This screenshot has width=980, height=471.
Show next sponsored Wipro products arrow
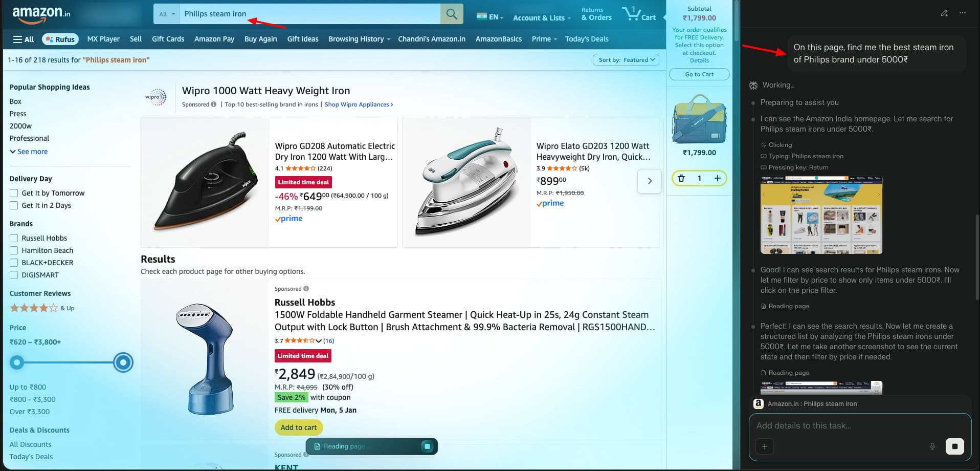tap(650, 181)
